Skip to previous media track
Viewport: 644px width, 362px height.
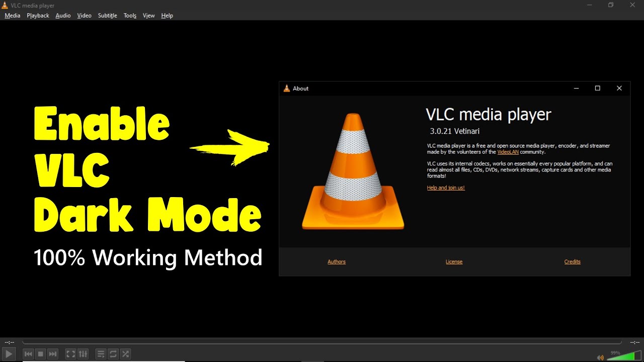(x=29, y=354)
